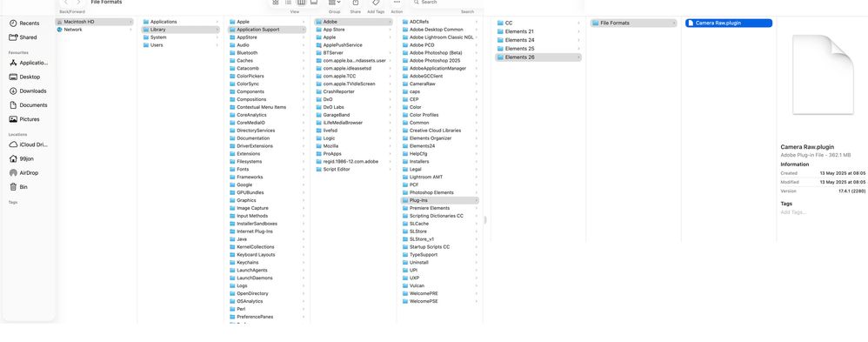The width and height of the screenshot is (868, 342).
Task: Expand chevron next to File Formats folder
Action: click(674, 23)
